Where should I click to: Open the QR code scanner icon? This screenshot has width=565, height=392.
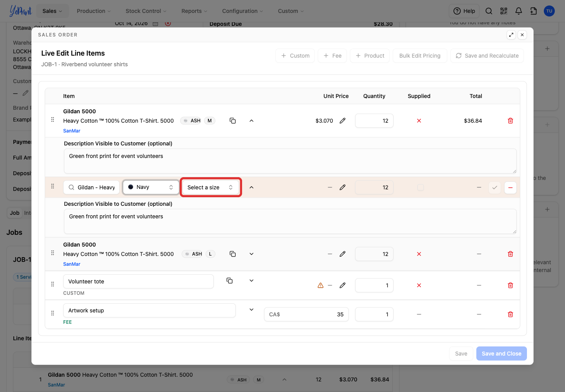click(504, 11)
